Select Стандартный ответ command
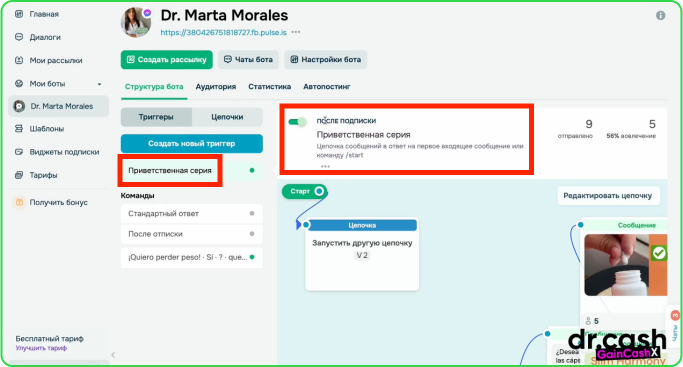 coord(192,214)
